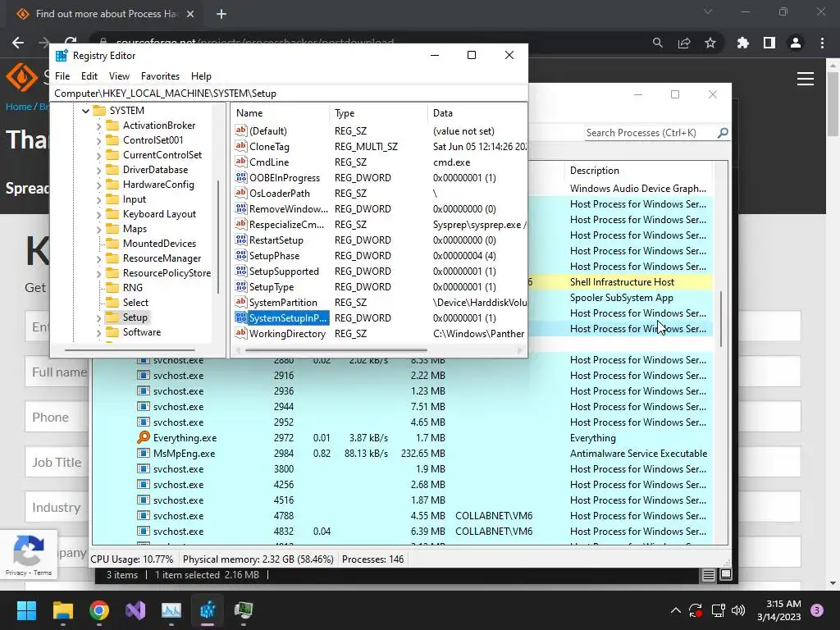Expand the Keyboard Layout key
840x630 pixels.
pyautogui.click(x=98, y=215)
